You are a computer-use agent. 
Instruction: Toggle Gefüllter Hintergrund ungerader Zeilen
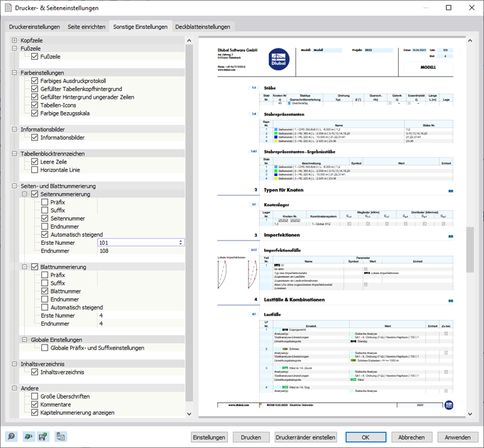(34, 97)
